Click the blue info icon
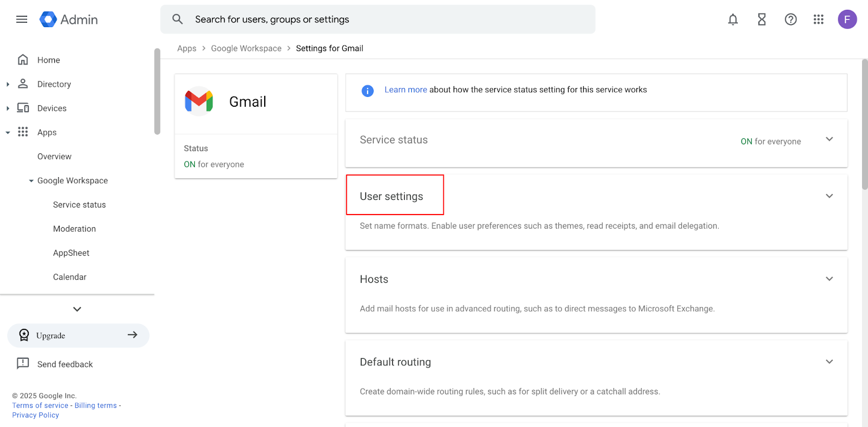Image resolution: width=868 pixels, height=427 pixels. pyautogui.click(x=368, y=90)
